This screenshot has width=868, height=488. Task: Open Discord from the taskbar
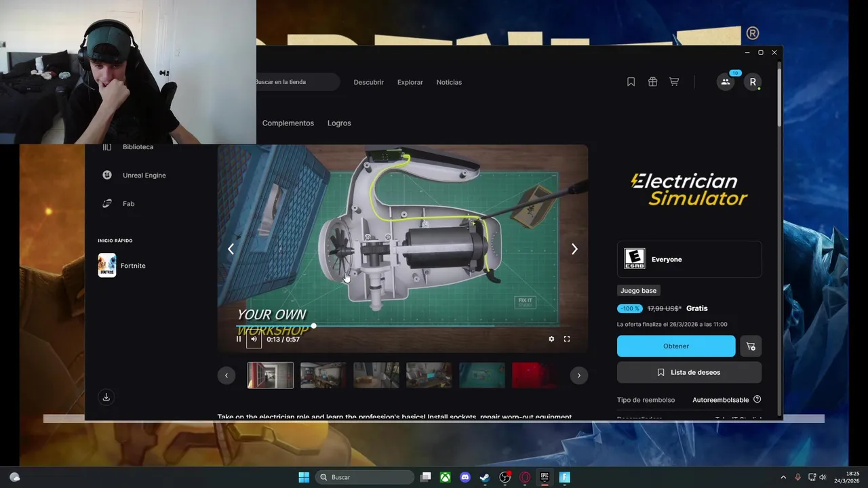(x=465, y=477)
